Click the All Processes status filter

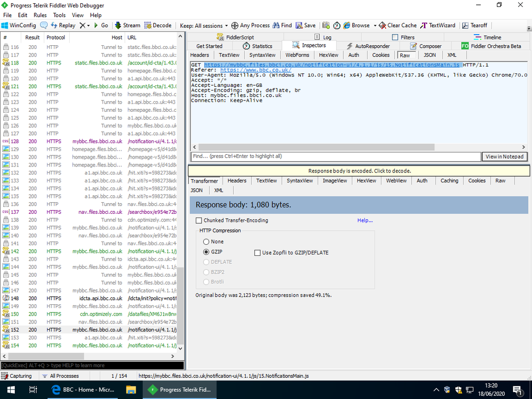(x=61, y=376)
